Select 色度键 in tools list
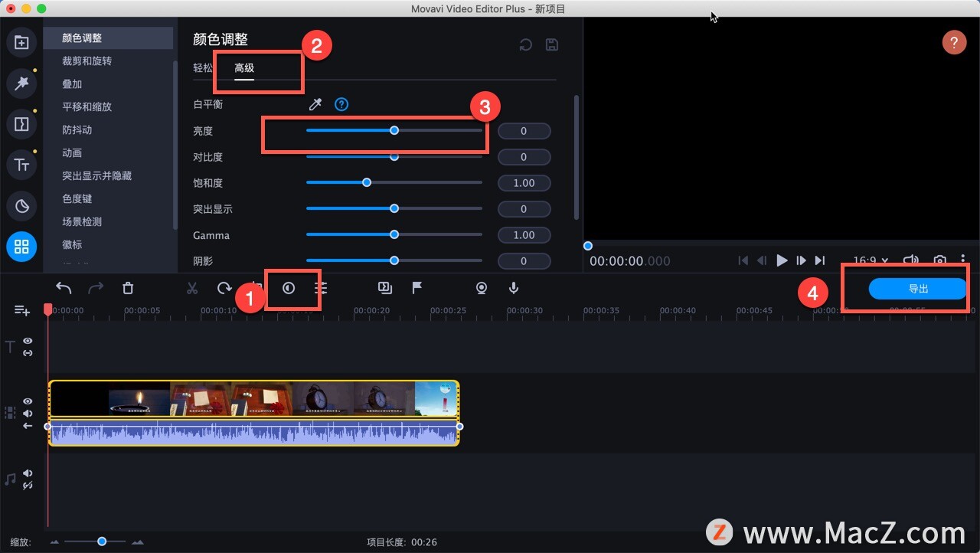 [108, 198]
